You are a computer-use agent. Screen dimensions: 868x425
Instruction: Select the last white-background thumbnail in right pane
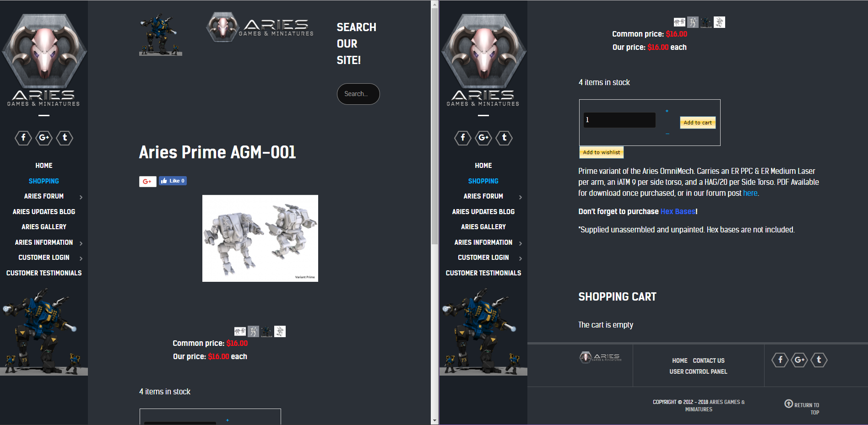pyautogui.click(x=719, y=22)
